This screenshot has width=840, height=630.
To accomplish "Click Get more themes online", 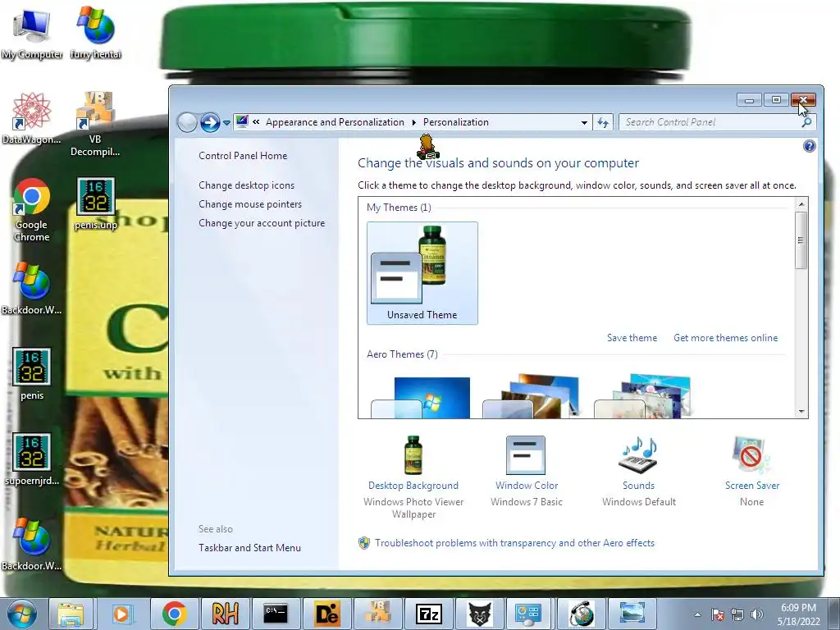I will (x=725, y=338).
